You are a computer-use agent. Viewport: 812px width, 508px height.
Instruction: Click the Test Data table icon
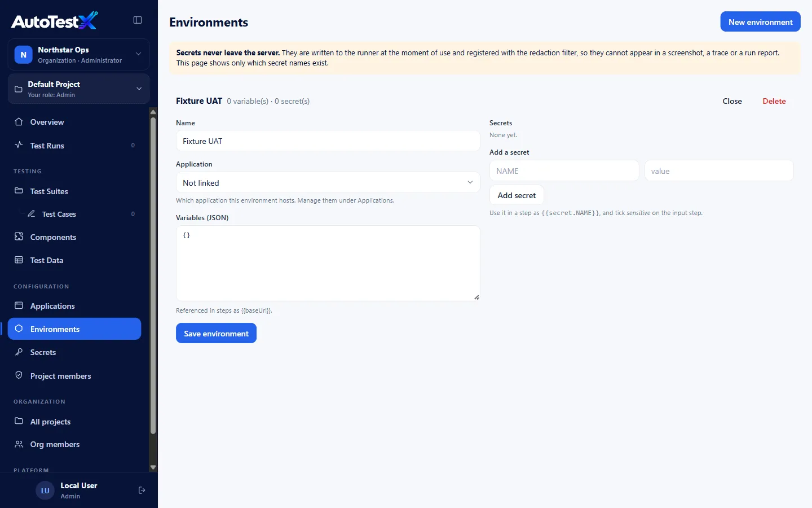19,260
